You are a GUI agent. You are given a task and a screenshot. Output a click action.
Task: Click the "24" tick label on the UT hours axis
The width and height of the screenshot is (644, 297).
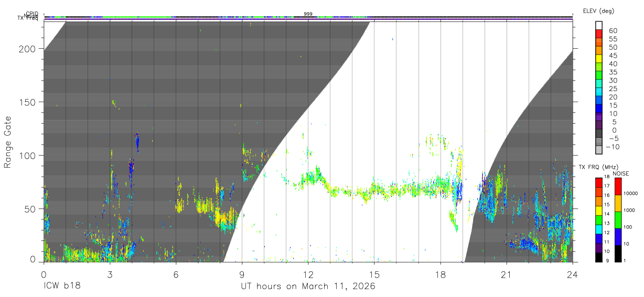(x=572, y=274)
